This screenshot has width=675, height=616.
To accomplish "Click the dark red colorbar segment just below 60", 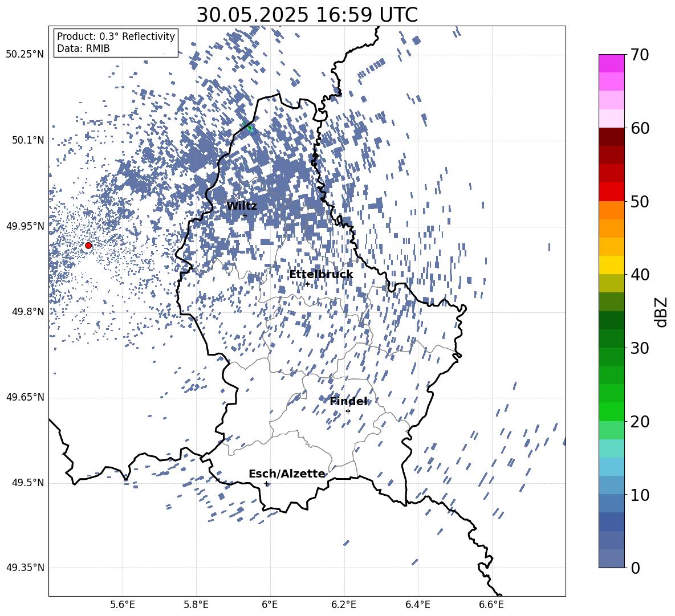I will [612, 137].
